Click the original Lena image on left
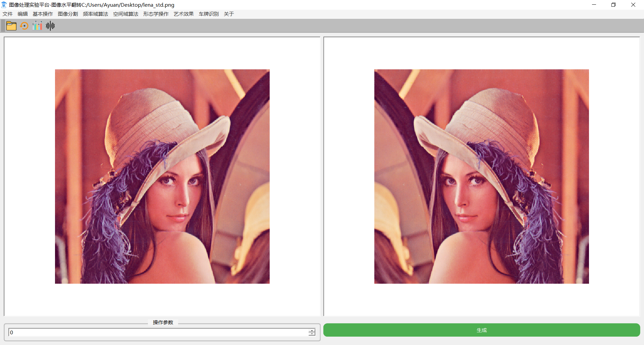Image resolution: width=644 pixels, height=345 pixels. (x=162, y=177)
